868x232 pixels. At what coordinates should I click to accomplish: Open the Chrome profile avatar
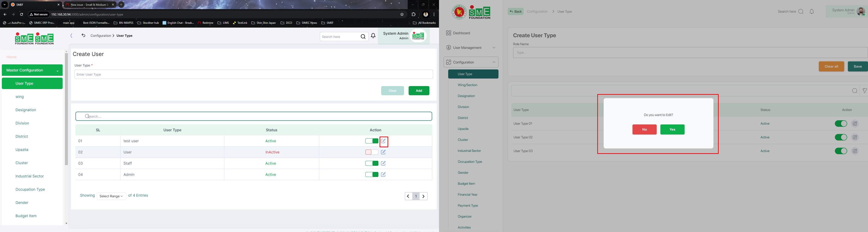(426, 14)
